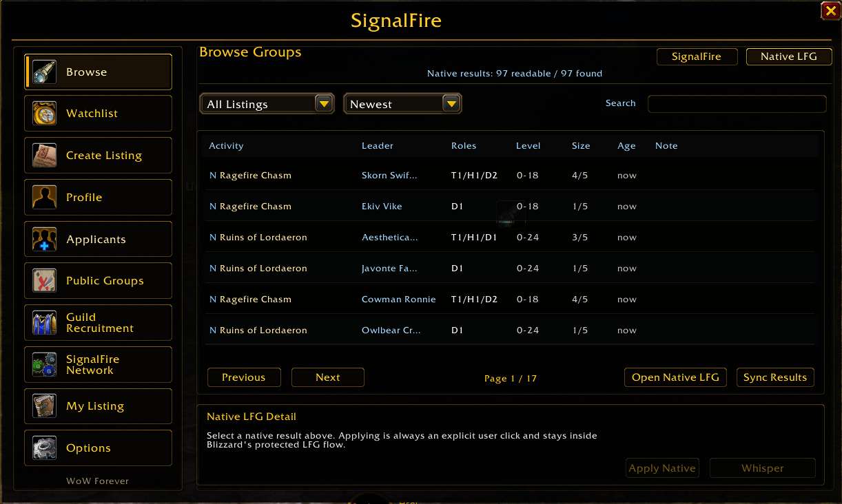This screenshot has height=504, width=842.
Task: Open the Profile section
Action: [99, 198]
